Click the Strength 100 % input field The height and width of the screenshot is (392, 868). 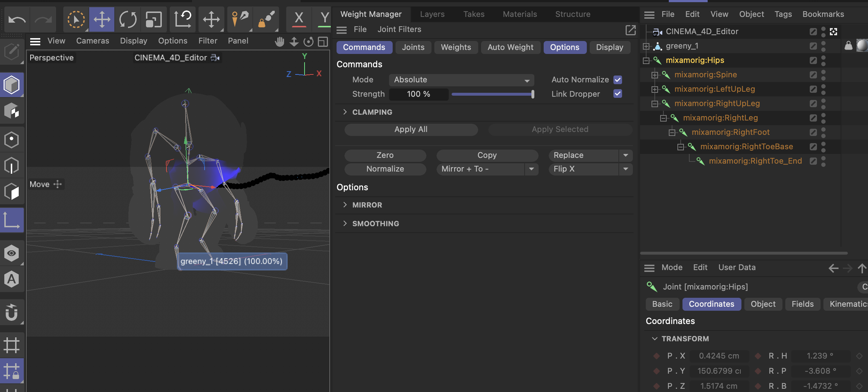[x=419, y=94]
